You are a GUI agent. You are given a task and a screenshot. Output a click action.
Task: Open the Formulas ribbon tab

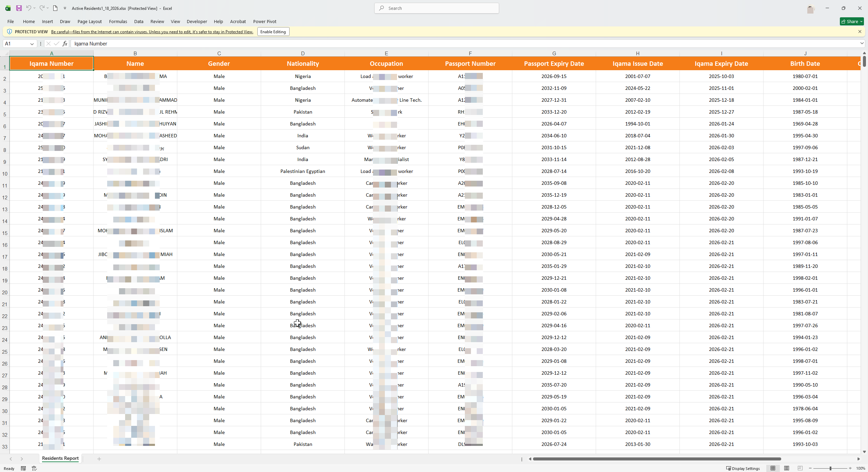click(x=118, y=21)
